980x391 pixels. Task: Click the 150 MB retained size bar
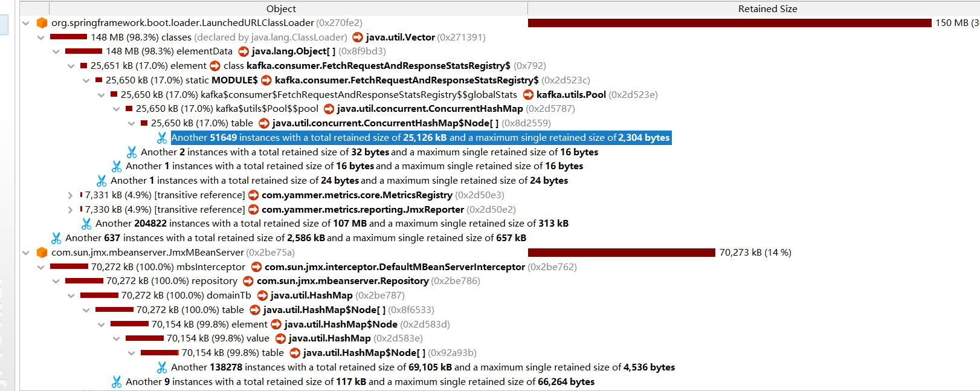(730, 23)
